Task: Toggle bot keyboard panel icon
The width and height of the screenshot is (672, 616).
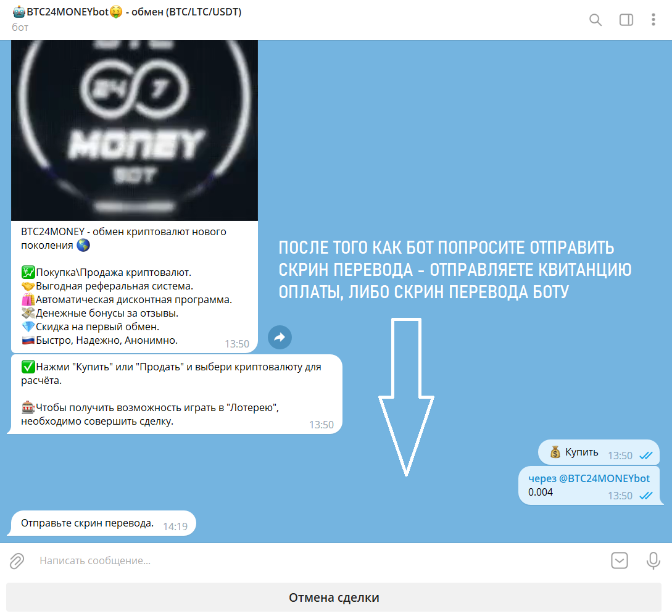Action: (620, 560)
